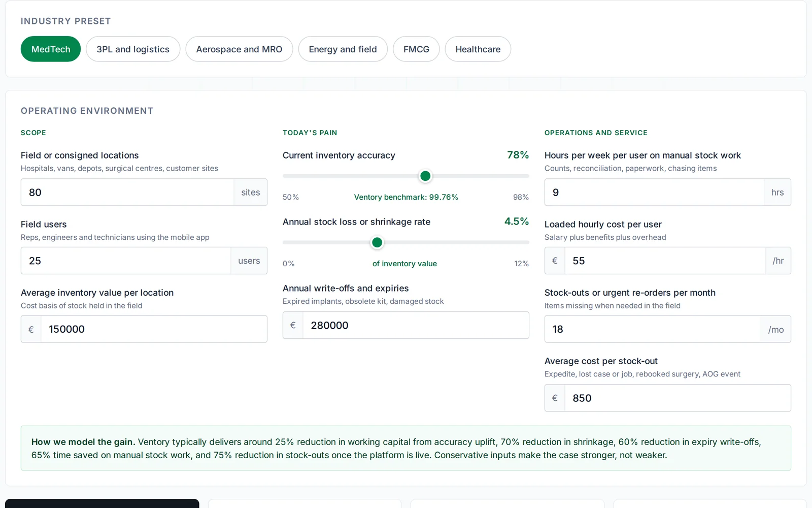Click the TODAY'S PAIN column heading

coord(310,133)
